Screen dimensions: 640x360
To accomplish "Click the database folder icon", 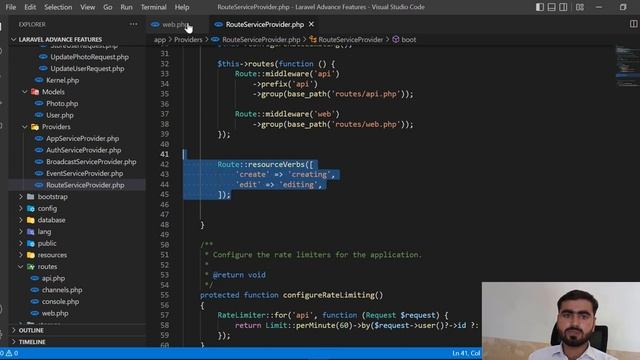I will pos(31,220).
